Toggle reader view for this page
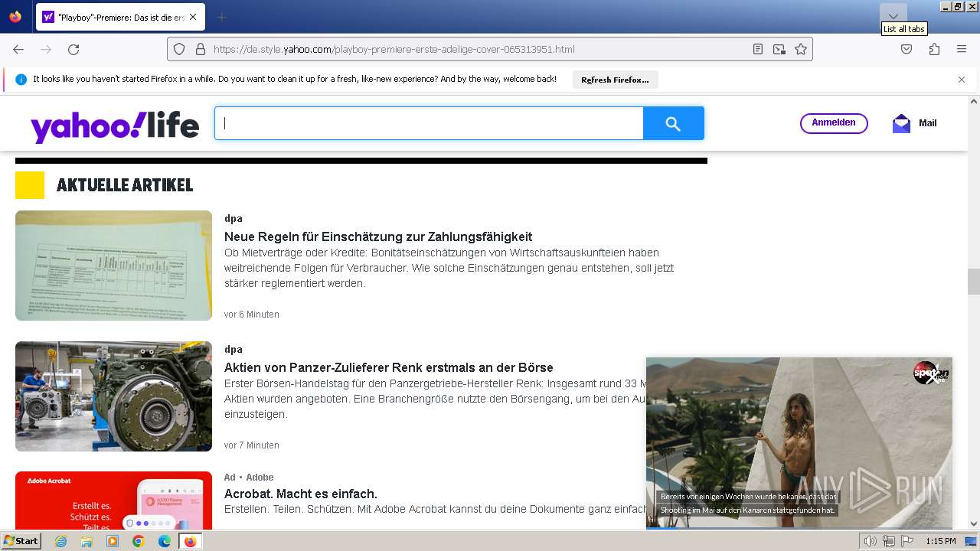Screen dimensions: 980x551 [x=757, y=49]
